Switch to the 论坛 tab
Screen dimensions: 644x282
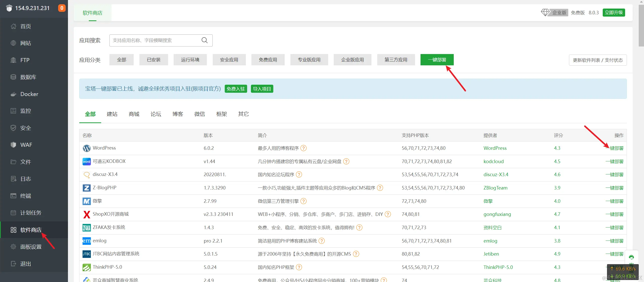click(x=156, y=114)
